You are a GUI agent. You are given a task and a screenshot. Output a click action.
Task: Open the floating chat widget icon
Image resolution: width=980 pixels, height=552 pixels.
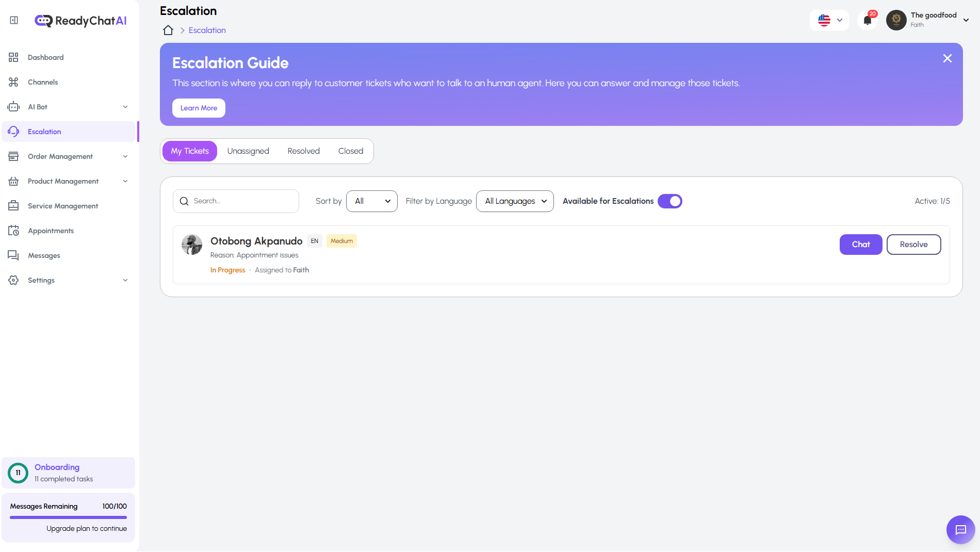(x=960, y=529)
